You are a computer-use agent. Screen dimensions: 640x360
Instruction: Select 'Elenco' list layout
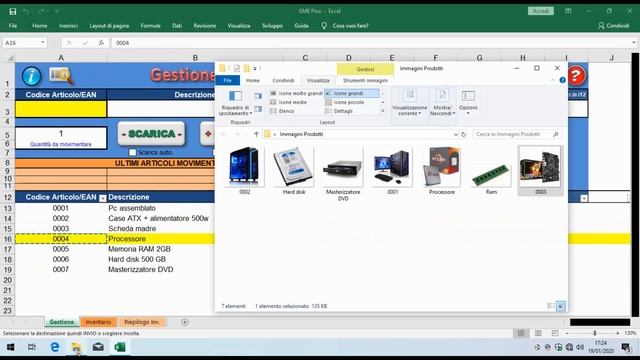coord(282,111)
